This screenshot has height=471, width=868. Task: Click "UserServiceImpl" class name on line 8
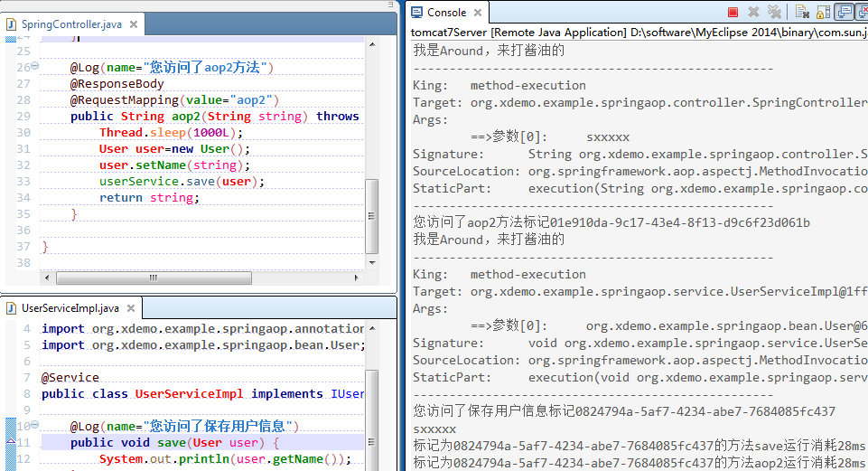190,393
